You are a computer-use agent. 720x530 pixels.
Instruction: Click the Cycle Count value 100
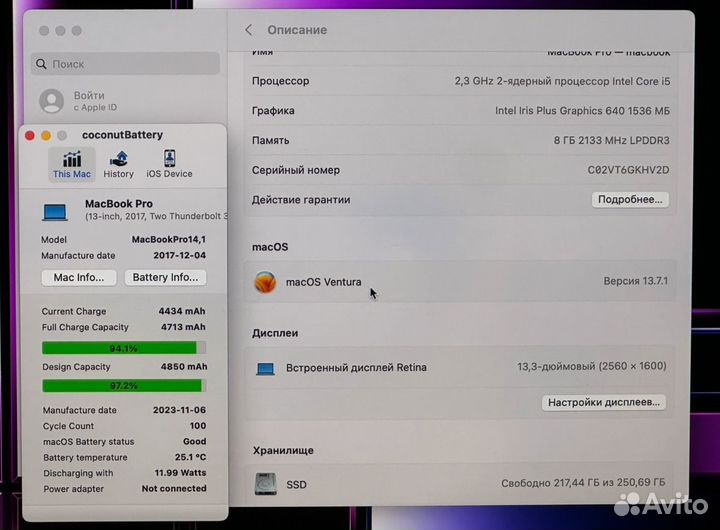click(198, 426)
